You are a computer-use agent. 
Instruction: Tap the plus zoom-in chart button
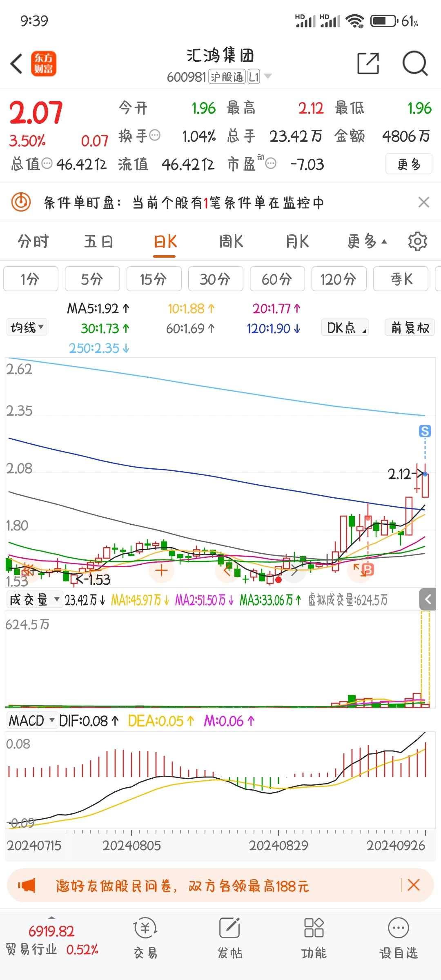(161, 570)
